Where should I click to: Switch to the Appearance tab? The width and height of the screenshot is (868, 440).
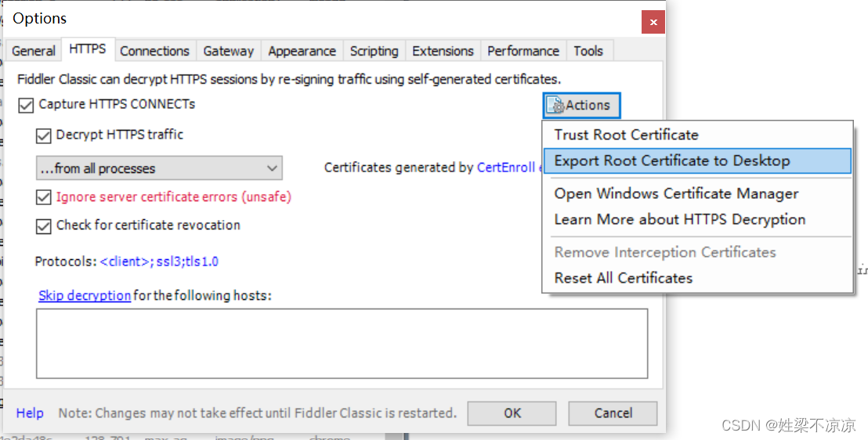(302, 51)
